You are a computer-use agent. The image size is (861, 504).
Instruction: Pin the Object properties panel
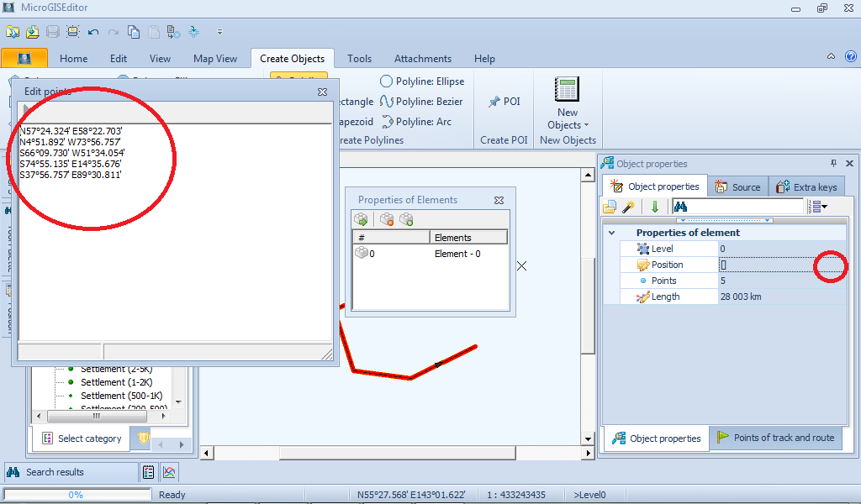pos(833,164)
